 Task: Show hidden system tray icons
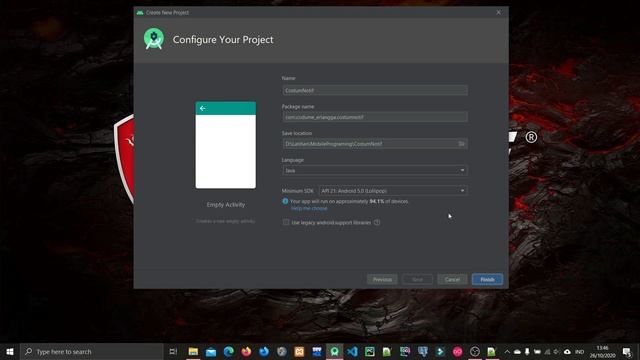pyautogui.click(x=507, y=351)
